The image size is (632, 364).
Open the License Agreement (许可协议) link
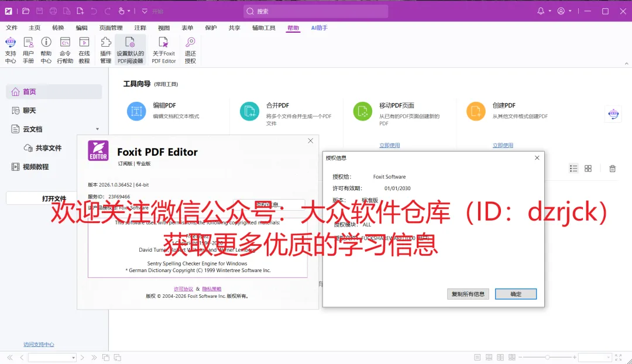point(183,289)
